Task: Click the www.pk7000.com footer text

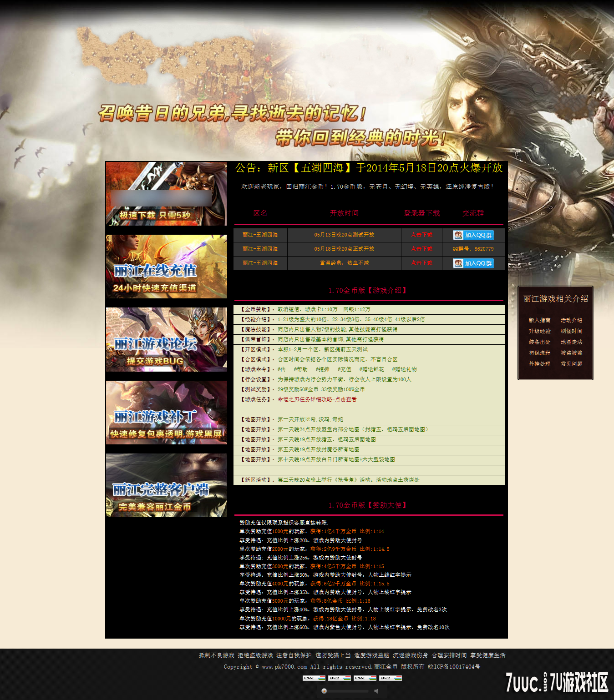Action: click(x=284, y=667)
